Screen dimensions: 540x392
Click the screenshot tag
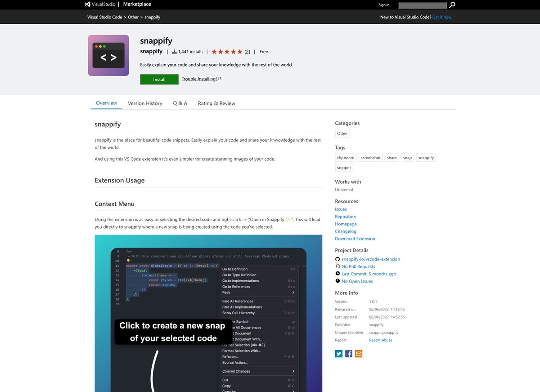point(371,158)
